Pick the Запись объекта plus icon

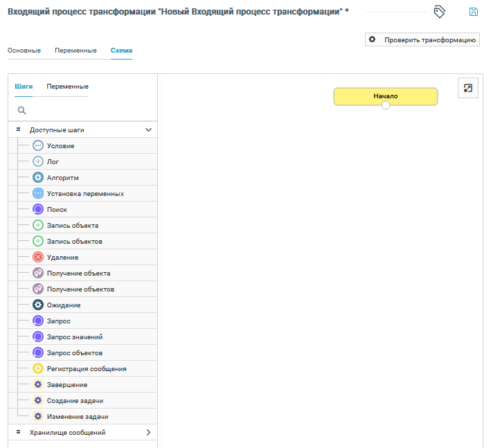click(38, 226)
